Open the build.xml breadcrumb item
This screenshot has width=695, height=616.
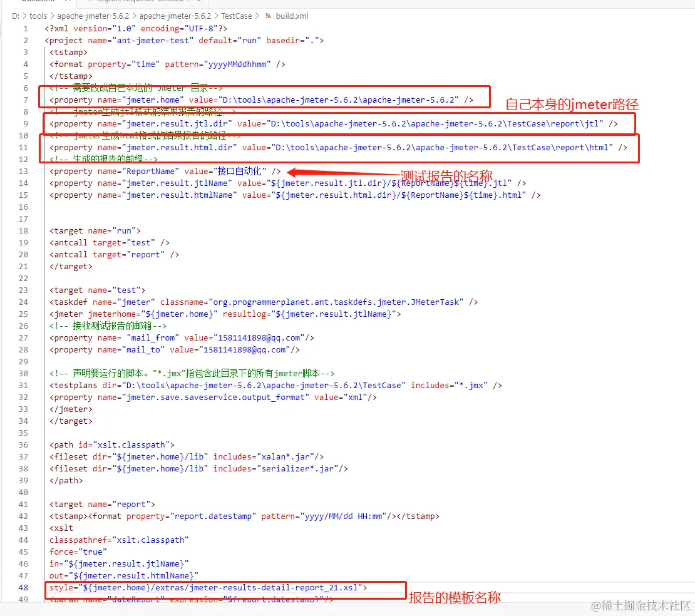pyautogui.click(x=292, y=16)
